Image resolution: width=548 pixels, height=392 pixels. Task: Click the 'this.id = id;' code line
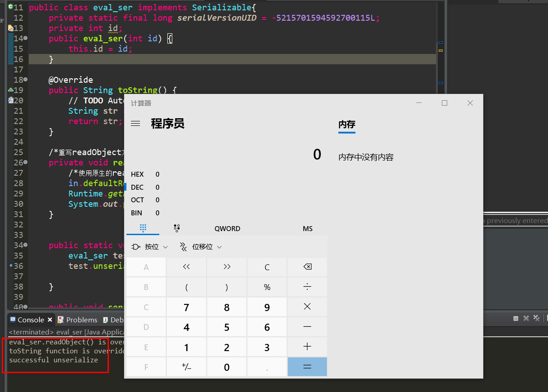pyautogui.click(x=100, y=49)
